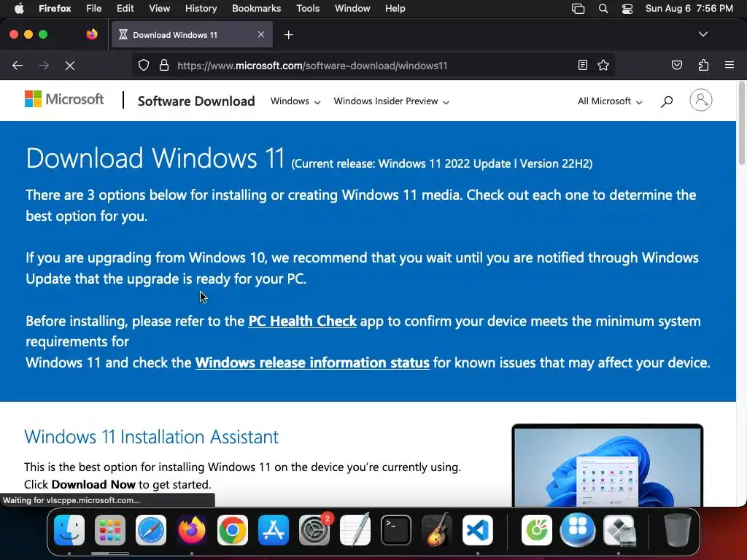Screen dimensions: 747x560
Task: Open Finder from the Dock
Action: click(69, 530)
